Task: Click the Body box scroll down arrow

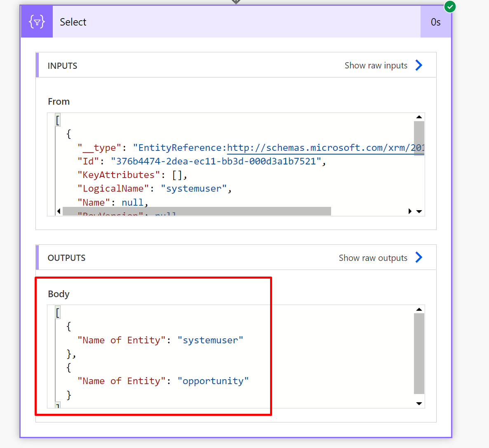Action: pyautogui.click(x=419, y=403)
